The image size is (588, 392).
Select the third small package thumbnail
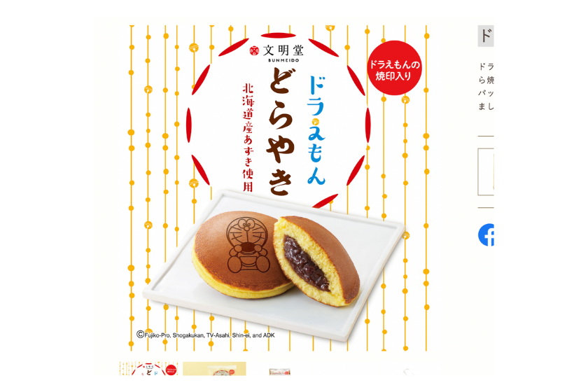[x=280, y=372]
